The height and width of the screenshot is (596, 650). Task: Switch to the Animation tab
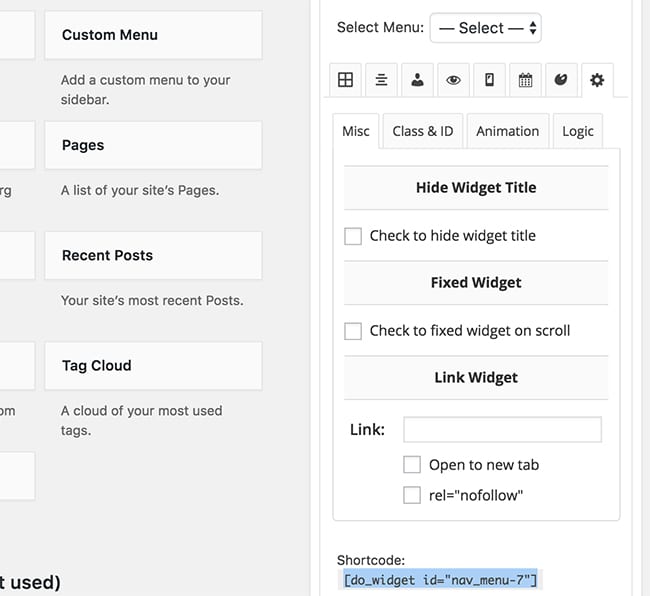508,131
